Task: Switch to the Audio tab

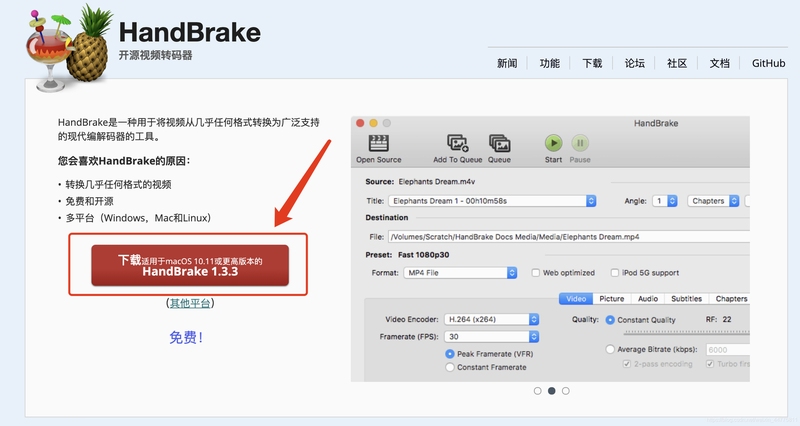Action: coord(648,299)
